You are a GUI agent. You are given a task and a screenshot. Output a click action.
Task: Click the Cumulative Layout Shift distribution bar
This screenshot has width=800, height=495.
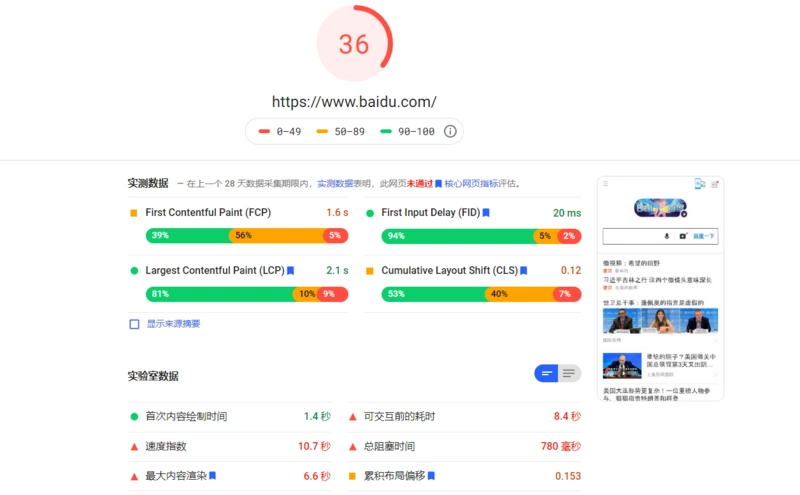[x=481, y=294]
